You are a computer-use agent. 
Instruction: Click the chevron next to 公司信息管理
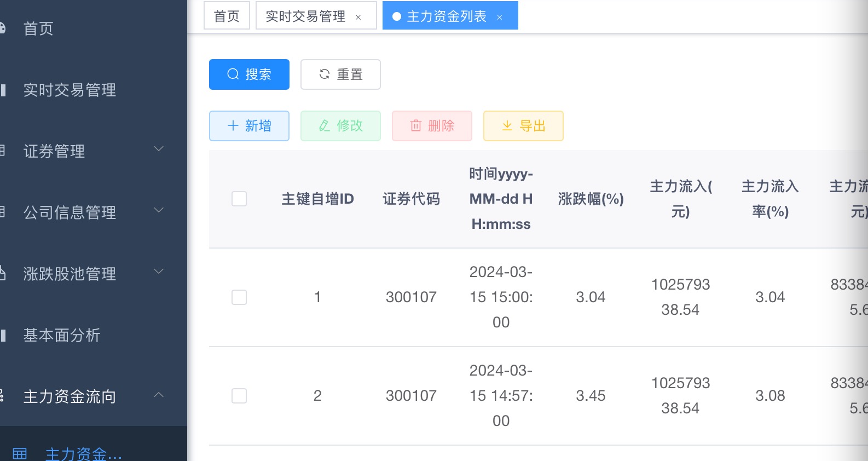[159, 210]
